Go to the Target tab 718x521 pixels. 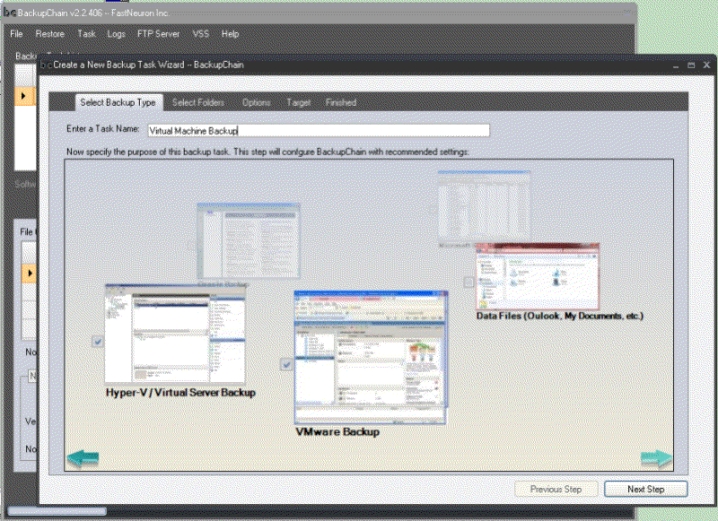tap(298, 102)
